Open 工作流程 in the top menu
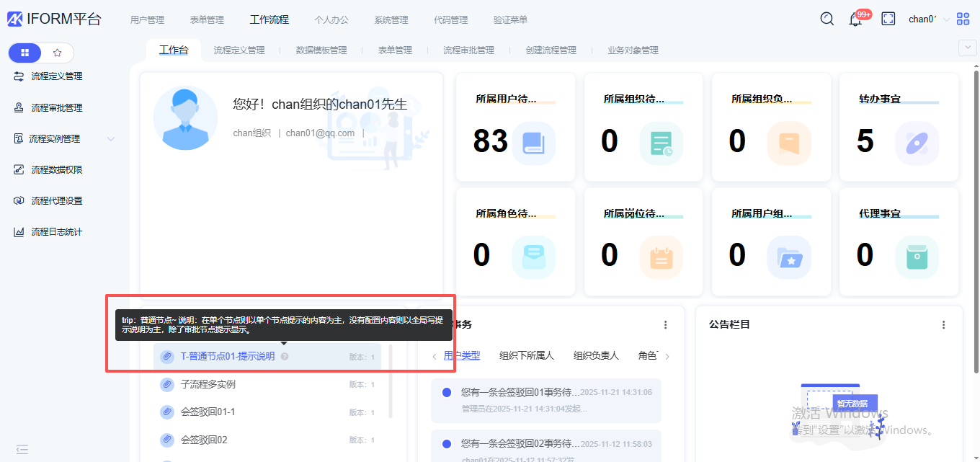The width and height of the screenshot is (980, 462). [269, 19]
